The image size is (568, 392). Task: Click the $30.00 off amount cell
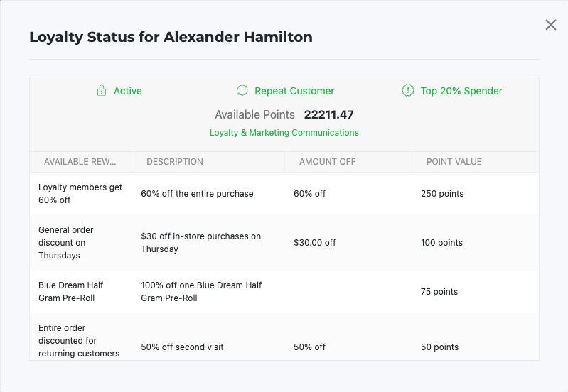315,242
